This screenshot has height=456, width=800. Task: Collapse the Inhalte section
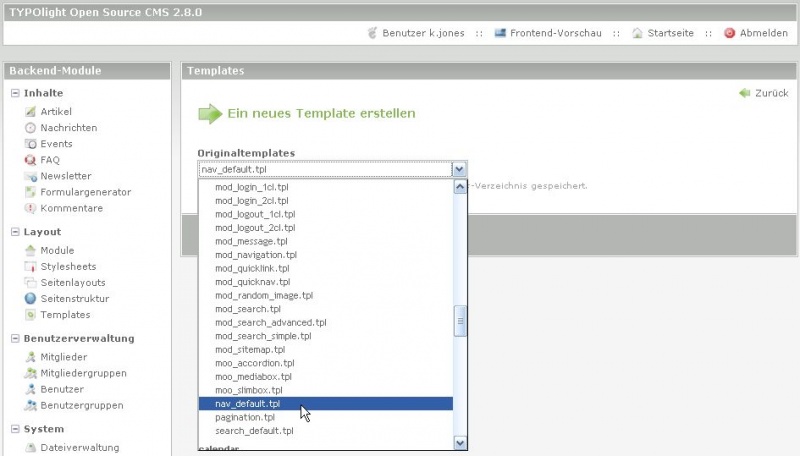15,93
